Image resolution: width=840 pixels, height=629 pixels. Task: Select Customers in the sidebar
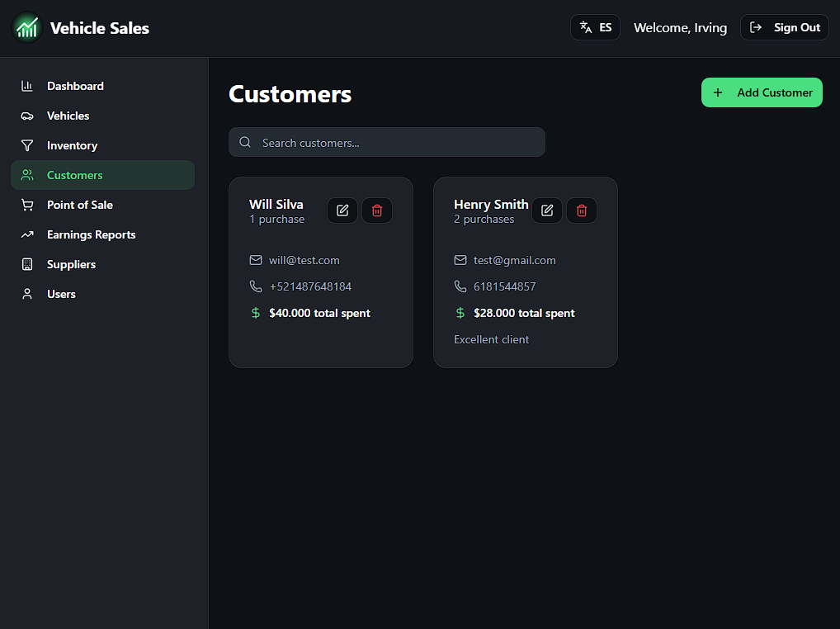pyautogui.click(x=103, y=175)
